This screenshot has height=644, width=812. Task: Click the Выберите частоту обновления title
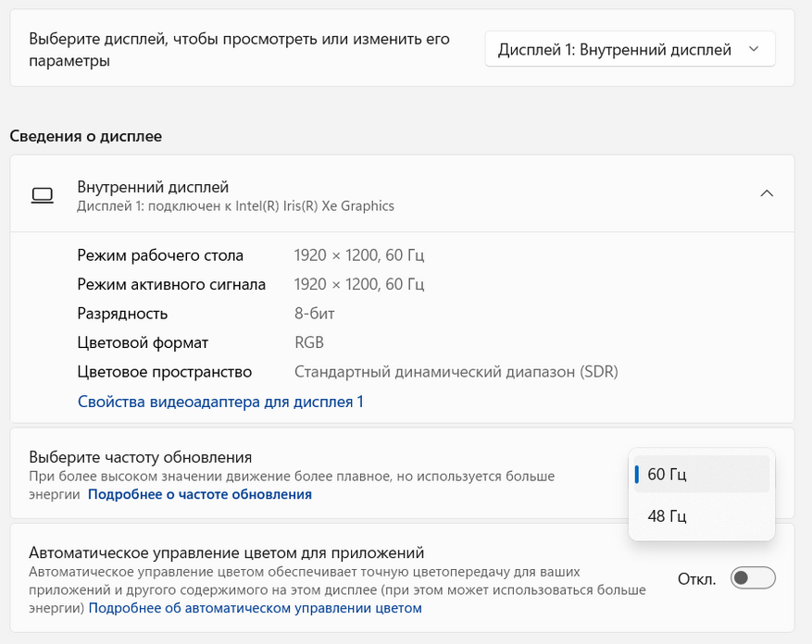141,457
